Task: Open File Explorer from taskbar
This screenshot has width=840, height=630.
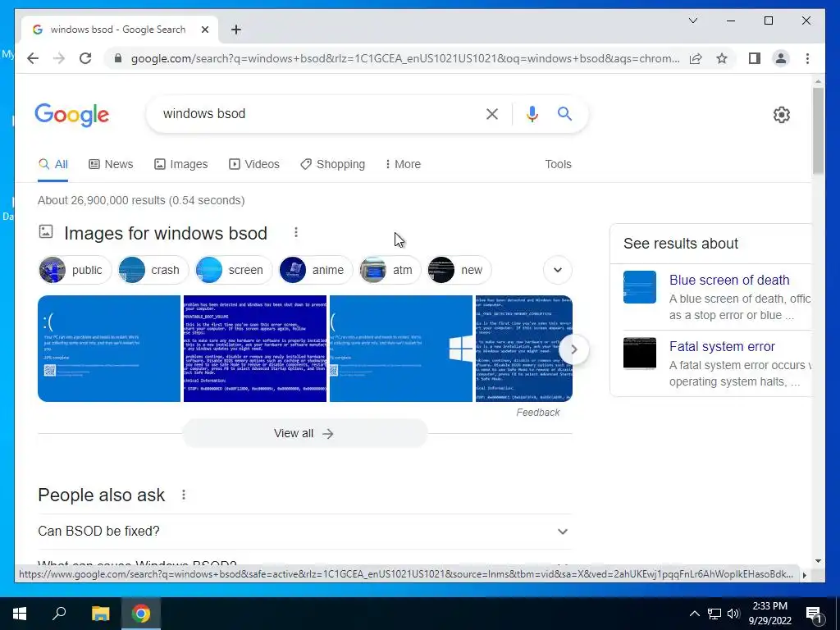Action: pyautogui.click(x=100, y=614)
